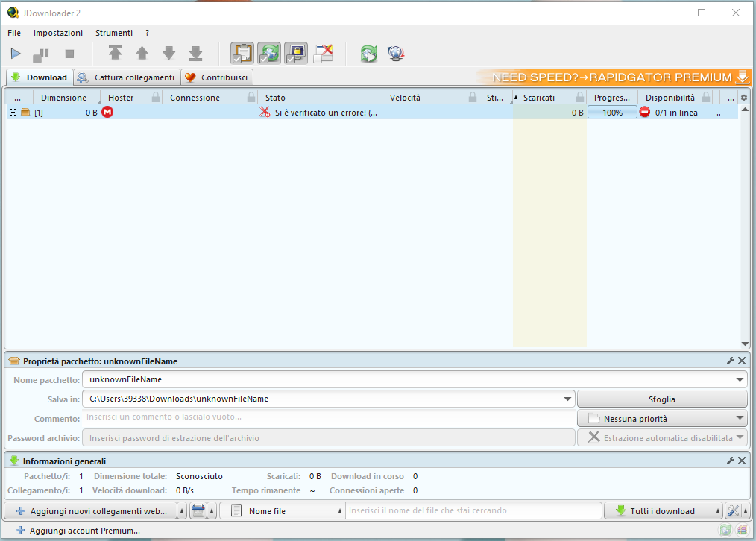756x541 pixels.
Task: Click the clean-up list icon button
Action: tap(198, 511)
